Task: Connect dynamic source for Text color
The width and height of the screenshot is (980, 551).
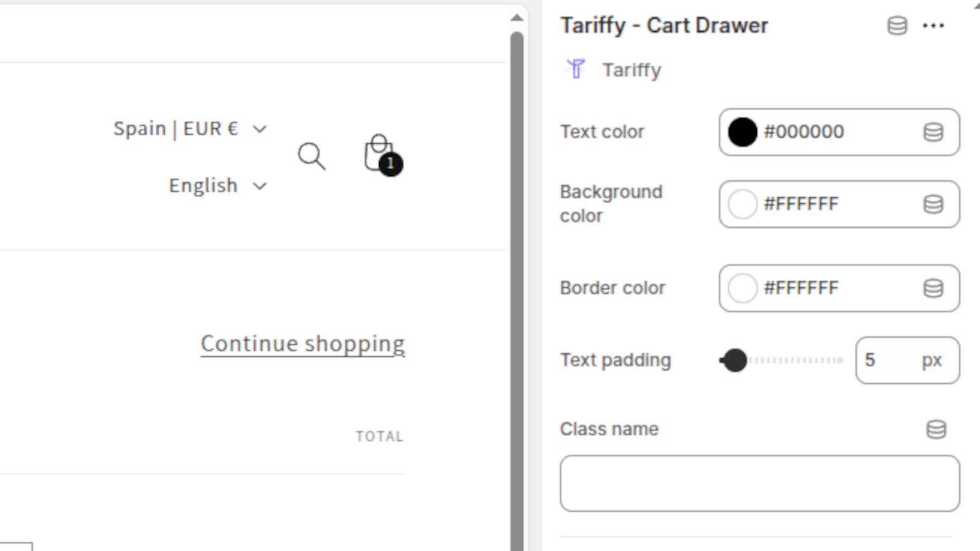Action: tap(933, 132)
